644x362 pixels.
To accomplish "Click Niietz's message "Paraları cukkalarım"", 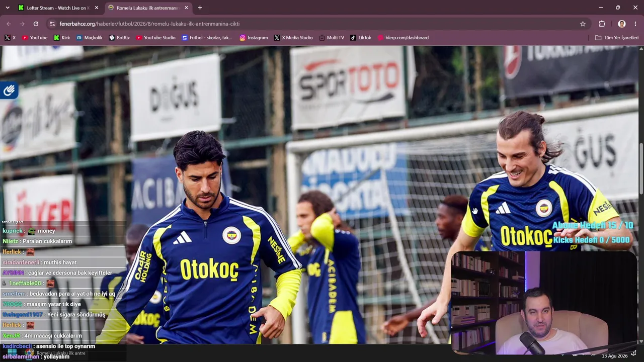I will [x=47, y=241].
